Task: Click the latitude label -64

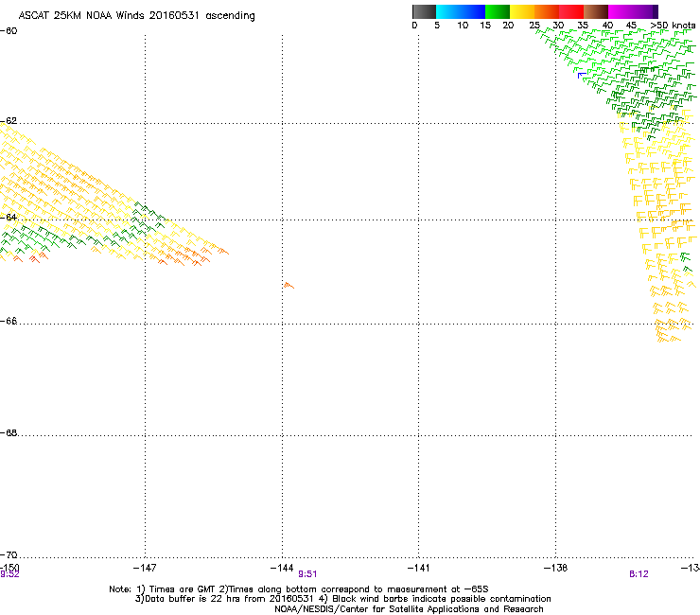Action: click(x=9, y=217)
